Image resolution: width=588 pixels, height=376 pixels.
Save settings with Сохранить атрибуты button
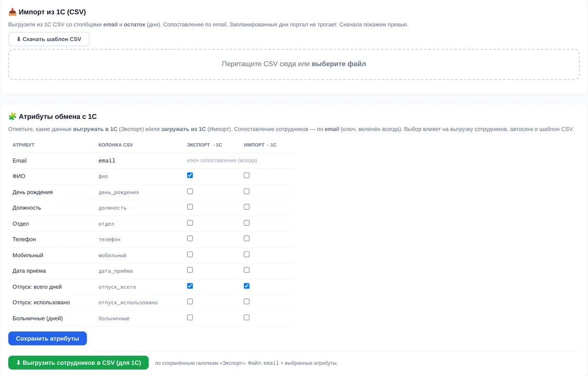tap(48, 339)
